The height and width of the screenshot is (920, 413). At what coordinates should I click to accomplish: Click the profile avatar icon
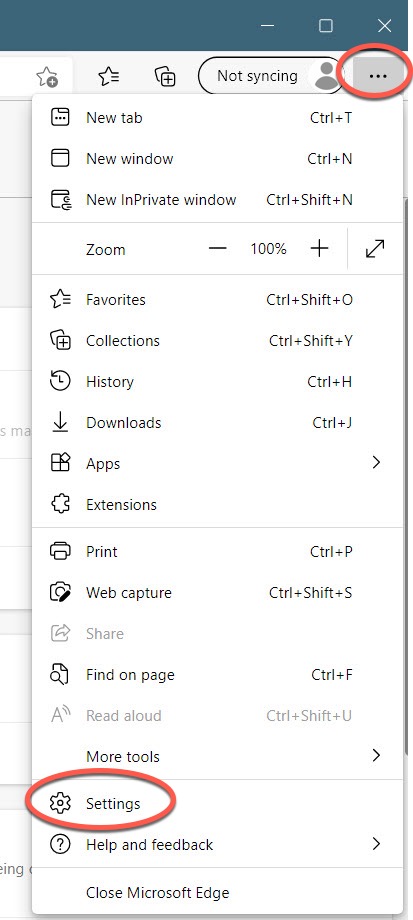(x=326, y=76)
